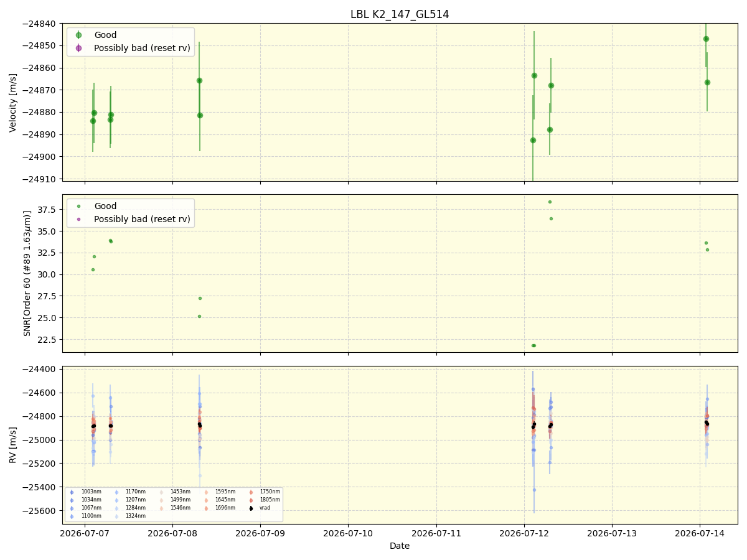Click the 2026-07-09 date tick label

(260, 533)
